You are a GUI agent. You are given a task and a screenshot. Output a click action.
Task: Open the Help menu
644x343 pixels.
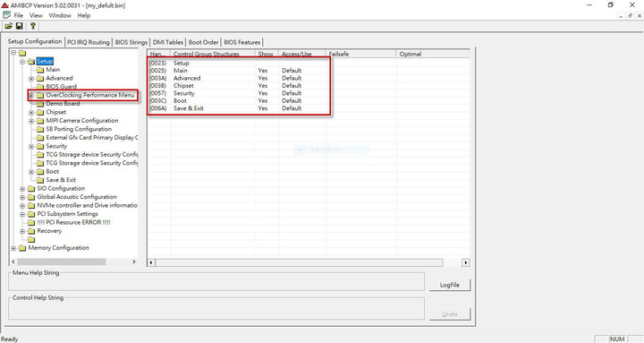[84, 15]
